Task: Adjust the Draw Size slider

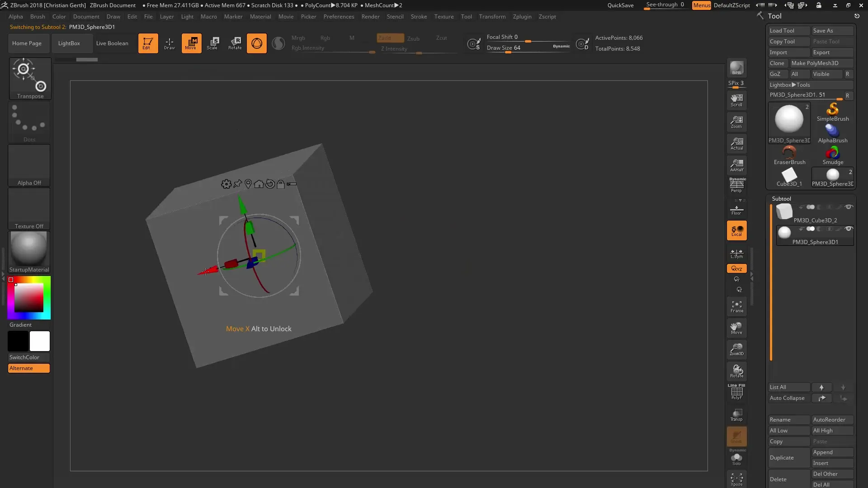Action: pyautogui.click(x=528, y=48)
